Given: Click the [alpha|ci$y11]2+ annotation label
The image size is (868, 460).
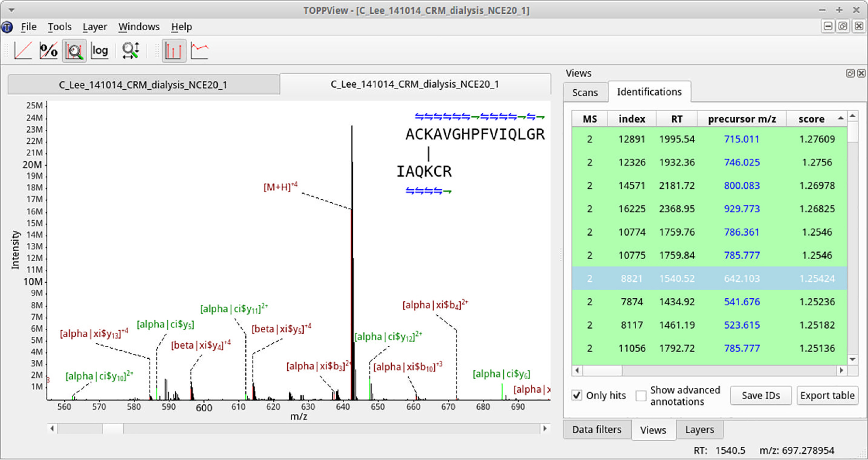Looking at the screenshot, I should pyautogui.click(x=234, y=309).
